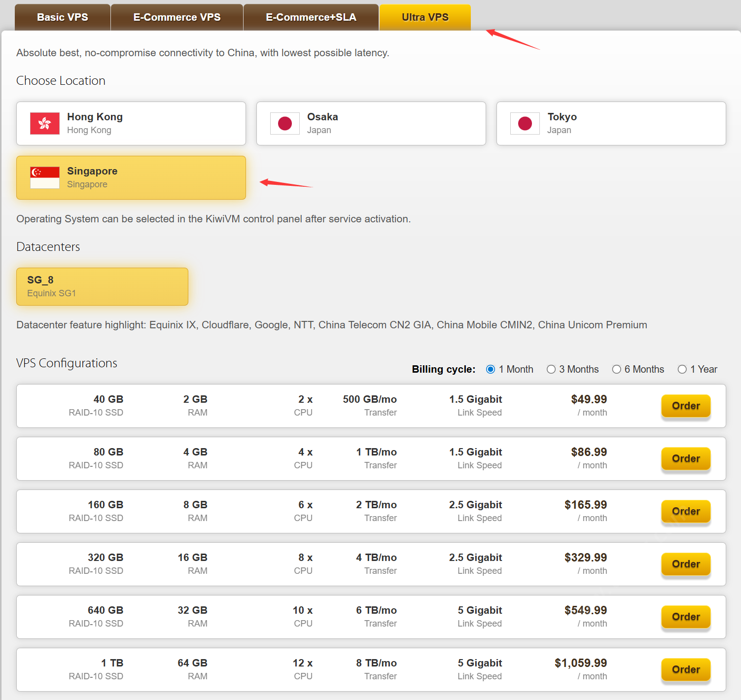741x700 pixels.
Task: Click the '2 TB/mo' transfer value
Action: point(377,505)
